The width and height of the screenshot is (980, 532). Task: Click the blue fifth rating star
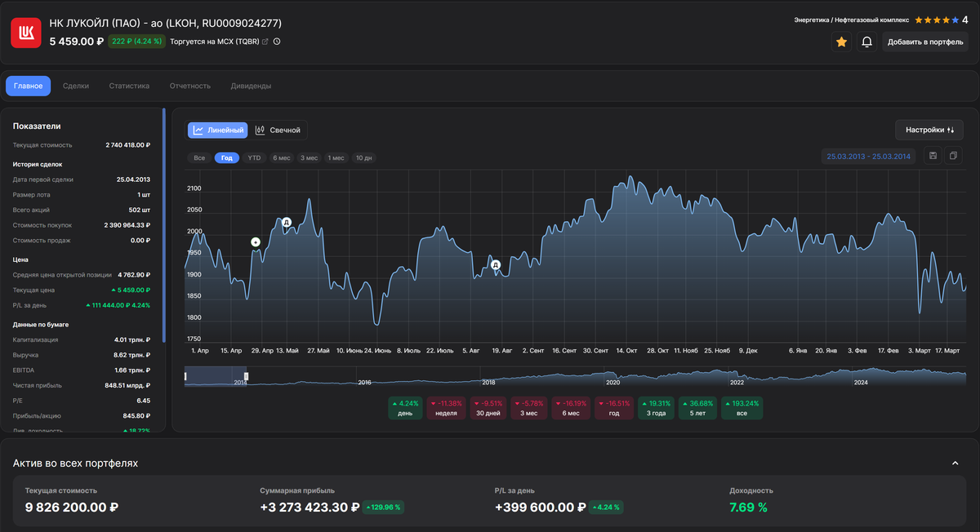click(x=955, y=20)
